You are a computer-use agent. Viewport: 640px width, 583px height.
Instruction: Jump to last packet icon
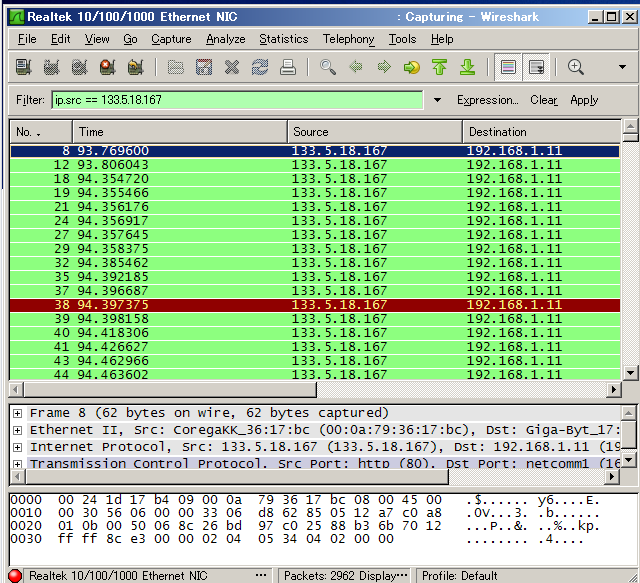pos(468,67)
